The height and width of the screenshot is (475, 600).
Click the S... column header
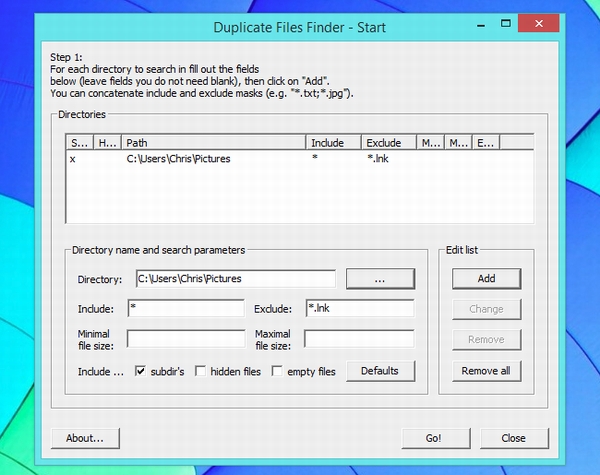80,143
